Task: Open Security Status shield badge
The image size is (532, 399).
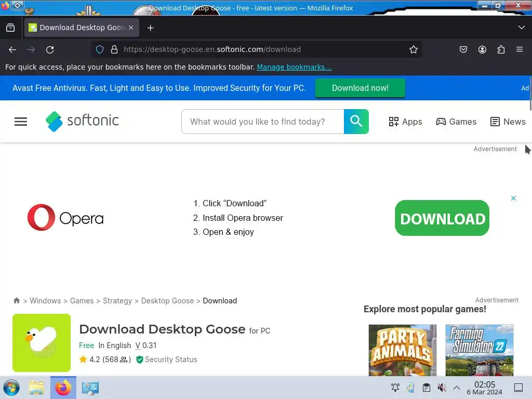Action: tap(166, 360)
